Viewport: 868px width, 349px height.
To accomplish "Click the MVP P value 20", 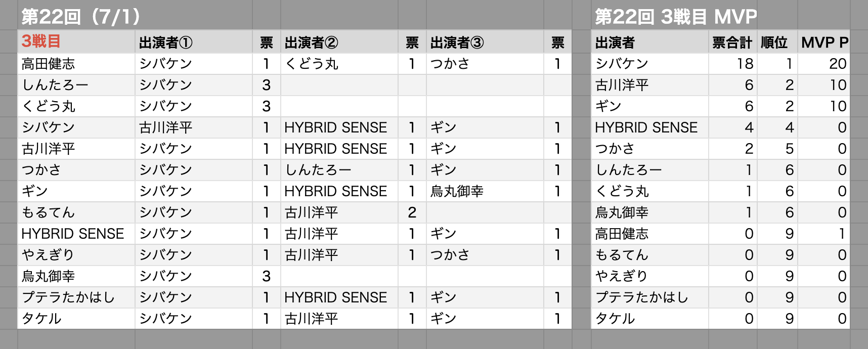I will coord(824,64).
